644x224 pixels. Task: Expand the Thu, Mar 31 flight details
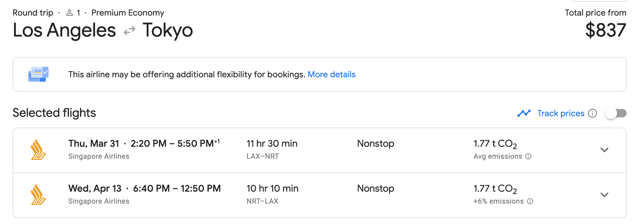604,150
